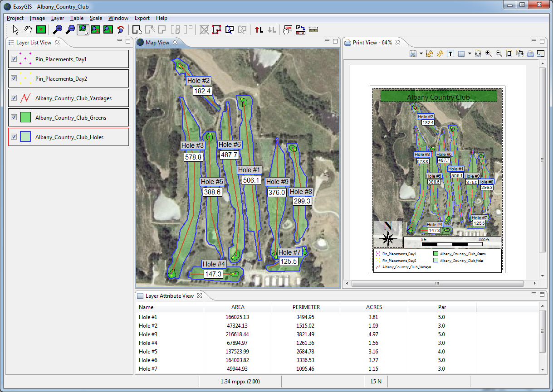Switch to the Map View tab
The height and width of the screenshot is (392, 553).
tap(157, 43)
